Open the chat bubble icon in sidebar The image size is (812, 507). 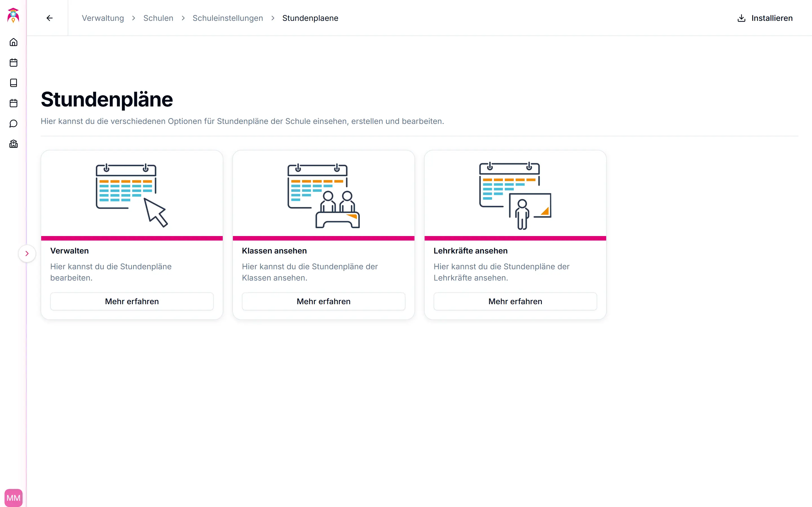14,124
